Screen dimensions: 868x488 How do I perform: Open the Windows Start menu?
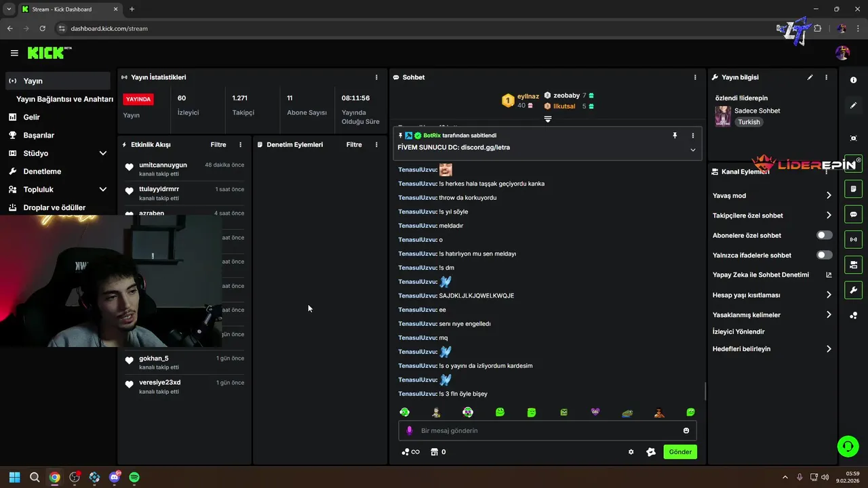click(15, 477)
